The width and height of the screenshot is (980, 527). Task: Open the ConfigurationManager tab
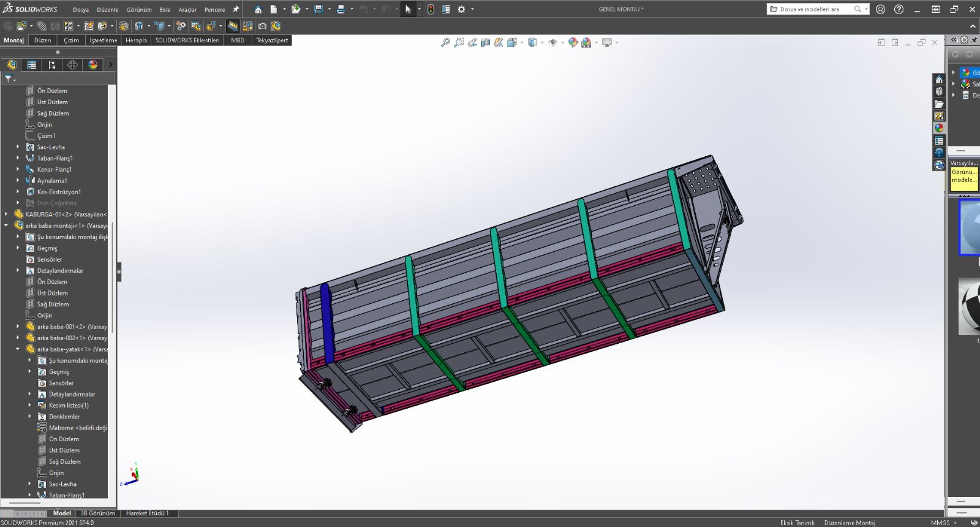(51, 64)
